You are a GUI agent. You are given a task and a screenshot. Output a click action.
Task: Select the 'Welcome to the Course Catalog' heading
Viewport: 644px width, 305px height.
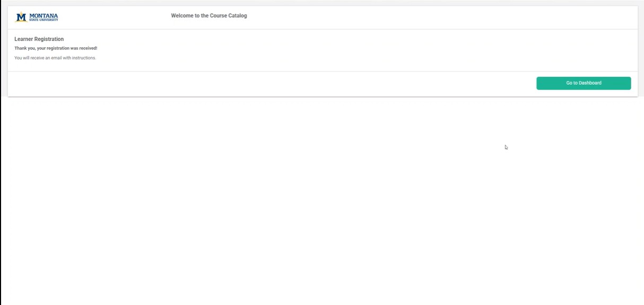(x=209, y=16)
